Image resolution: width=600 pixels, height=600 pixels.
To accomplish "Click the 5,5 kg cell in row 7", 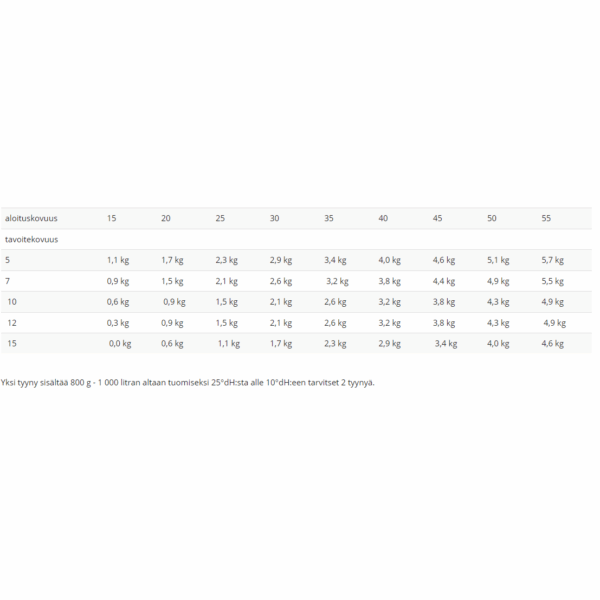I will point(553,281).
